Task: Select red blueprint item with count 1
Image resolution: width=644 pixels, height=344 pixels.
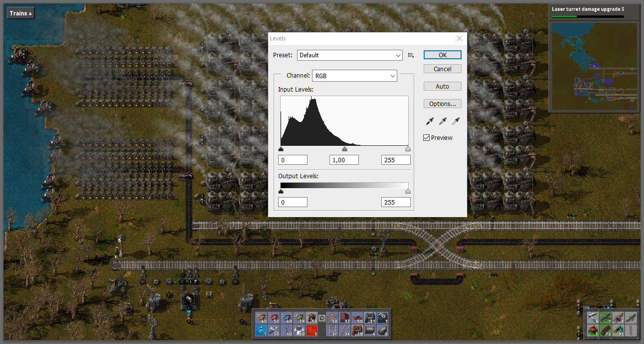Action: click(312, 330)
